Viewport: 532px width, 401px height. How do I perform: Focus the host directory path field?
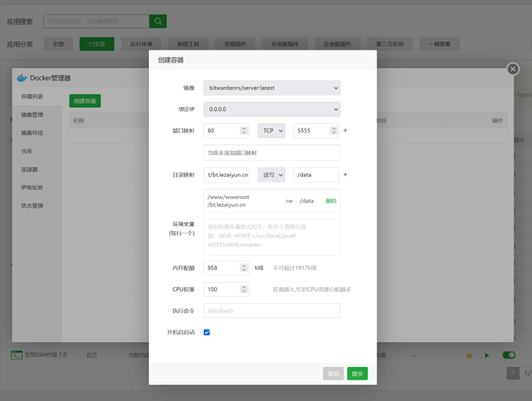point(226,175)
